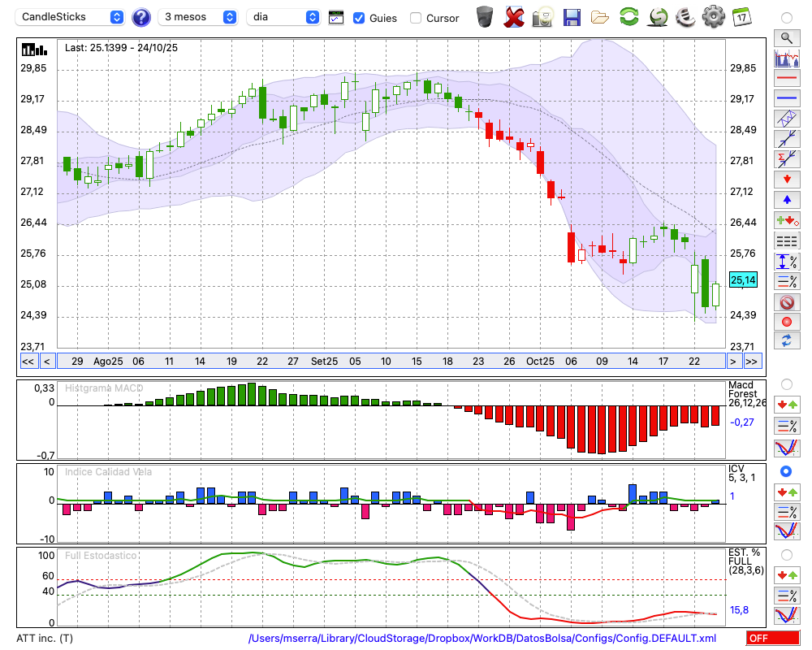Click the volume histogram chart icon

[787, 58]
